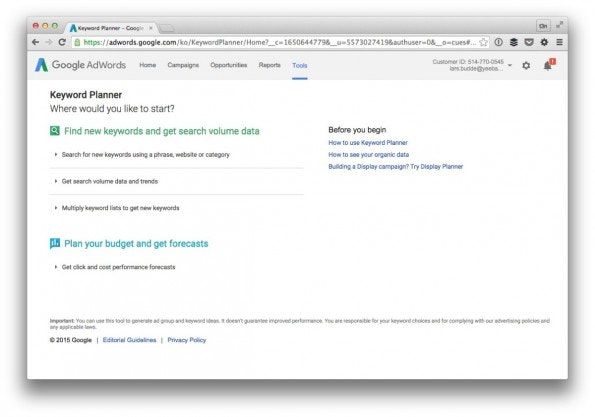This screenshot has width=595, height=417.
Task: Open the Campaigns tab
Action: point(183,65)
